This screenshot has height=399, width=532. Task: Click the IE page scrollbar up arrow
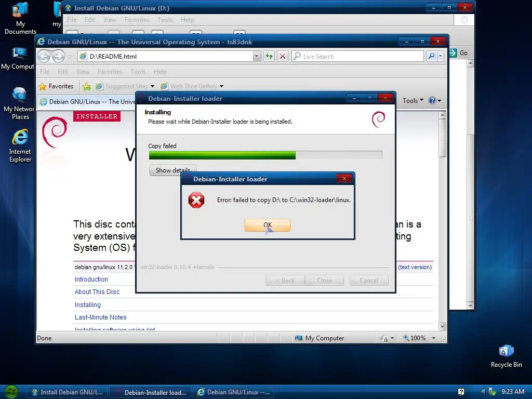click(x=442, y=115)
